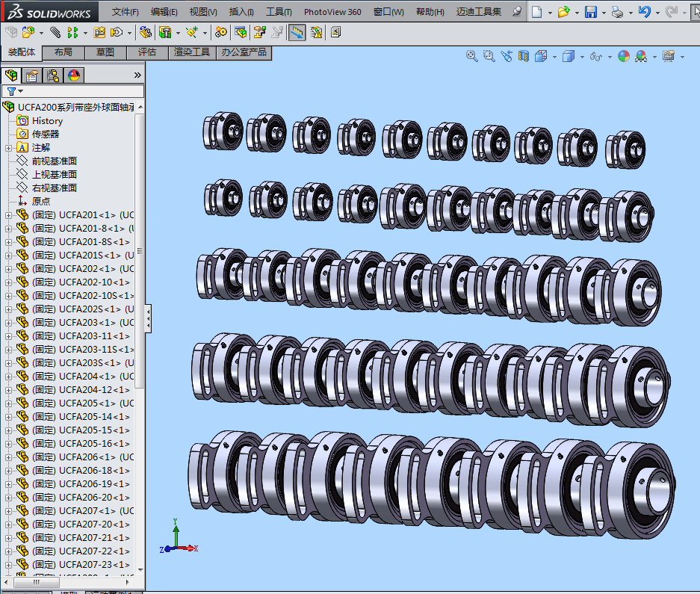Click the Save floppy disk icon
The image size is (700, 594).
591,12
